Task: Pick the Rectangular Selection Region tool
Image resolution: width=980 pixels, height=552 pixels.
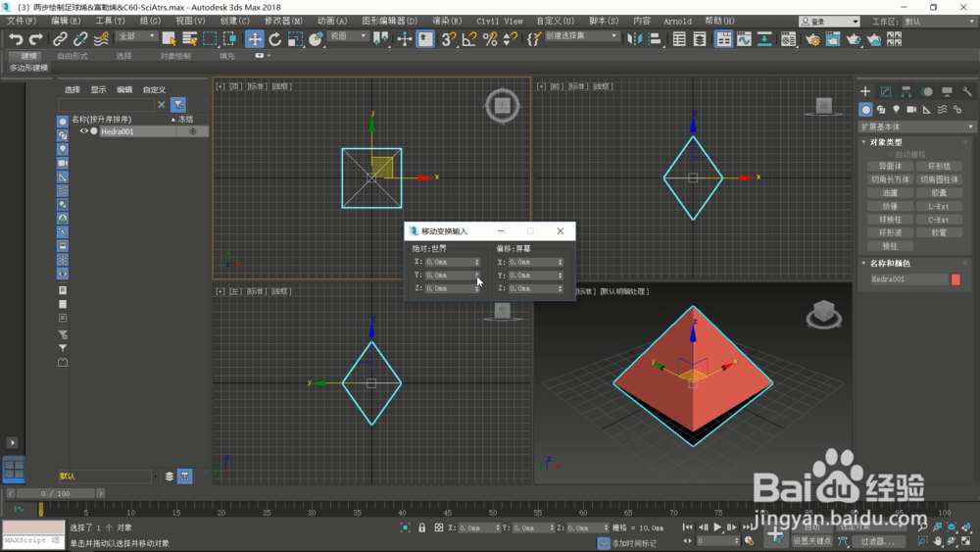Action: pyautogui.click(x=210, y=39)
